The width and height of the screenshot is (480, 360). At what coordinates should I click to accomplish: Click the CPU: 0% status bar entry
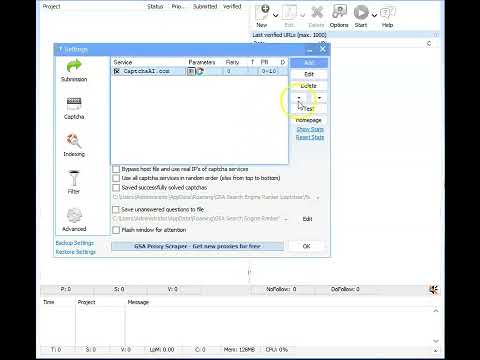pos(276,349)
